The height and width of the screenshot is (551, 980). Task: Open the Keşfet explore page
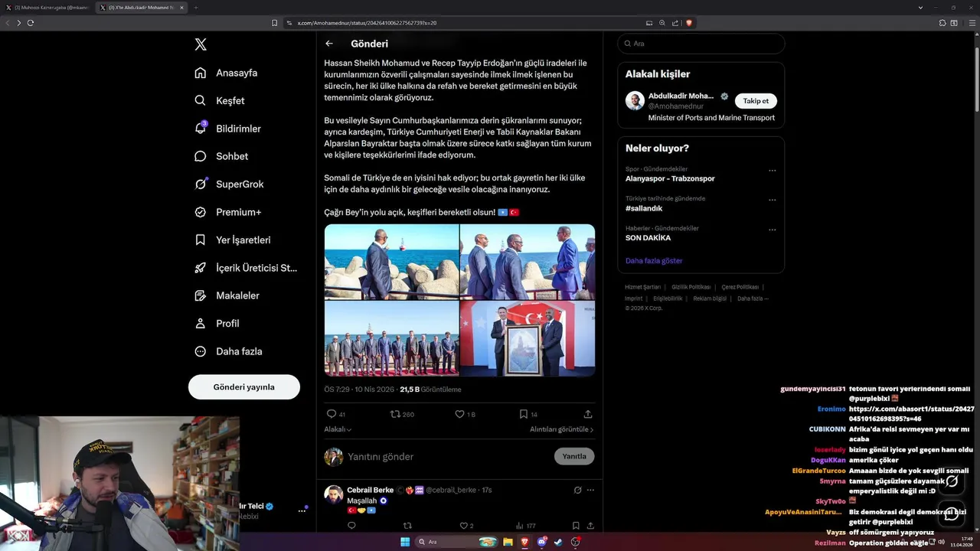pos(220,100)
